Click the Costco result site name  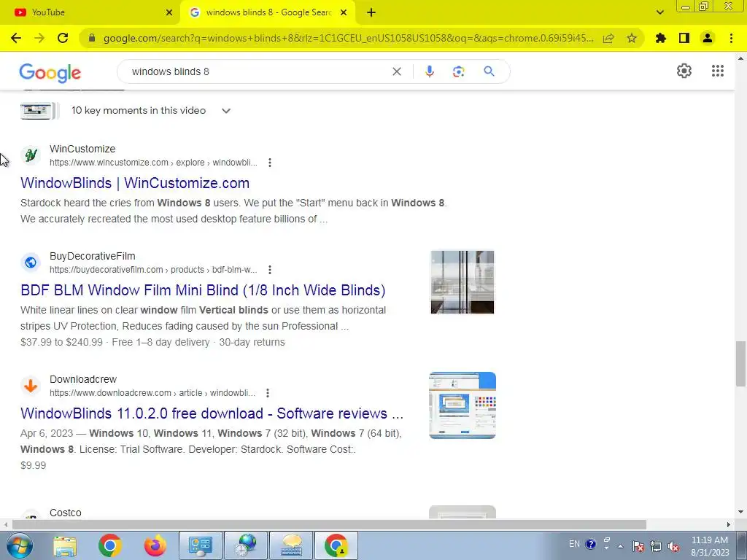[65, 513]
